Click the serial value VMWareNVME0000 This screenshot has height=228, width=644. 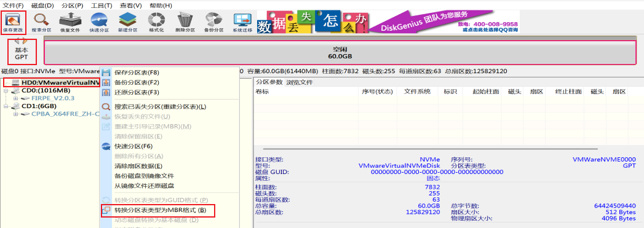604,159
